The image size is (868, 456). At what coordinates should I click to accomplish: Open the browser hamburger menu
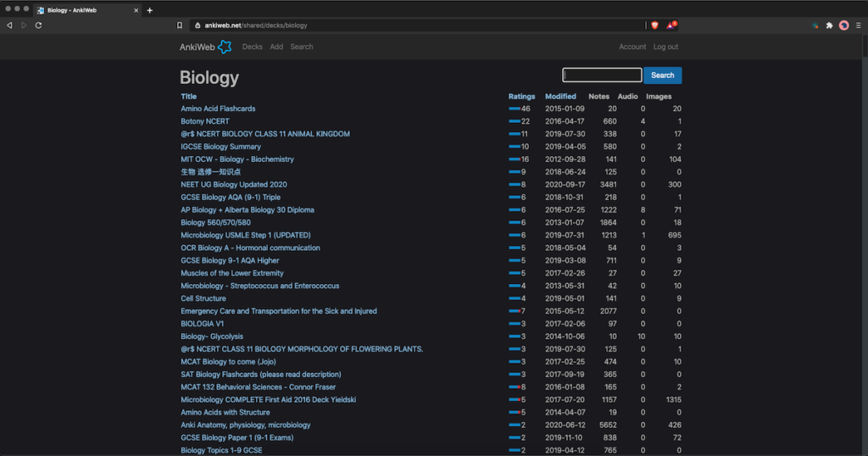pos(858,25)
